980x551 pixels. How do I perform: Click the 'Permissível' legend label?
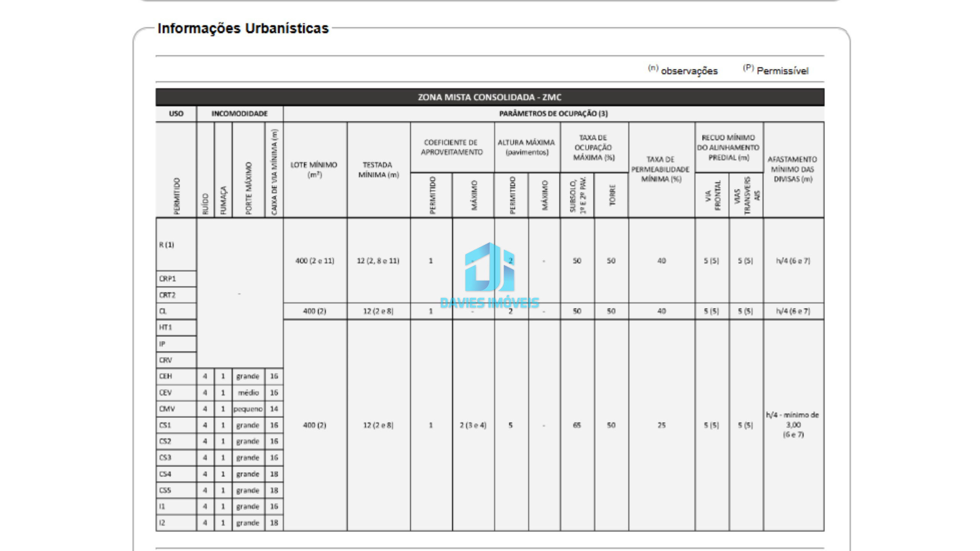[782, 71]
